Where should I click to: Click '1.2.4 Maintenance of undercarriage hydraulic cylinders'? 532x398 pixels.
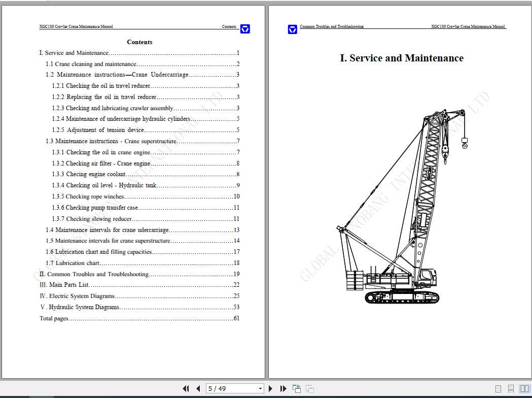146,119
